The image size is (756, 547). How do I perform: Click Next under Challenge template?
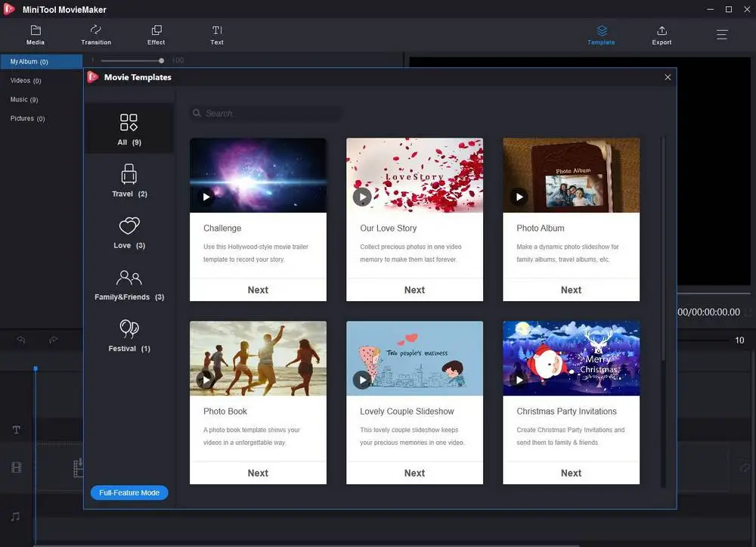258,290
